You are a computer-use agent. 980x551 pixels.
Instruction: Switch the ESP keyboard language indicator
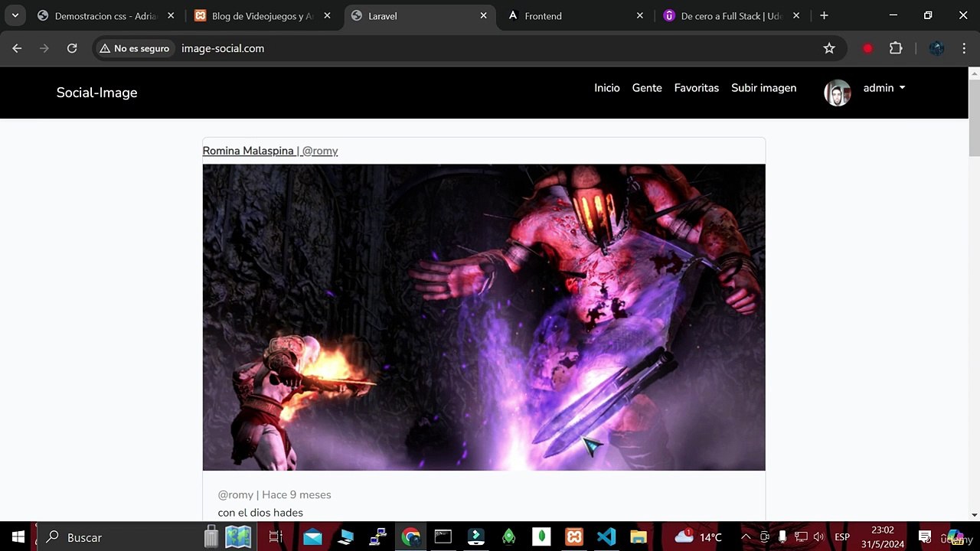(x=842, y=537)
